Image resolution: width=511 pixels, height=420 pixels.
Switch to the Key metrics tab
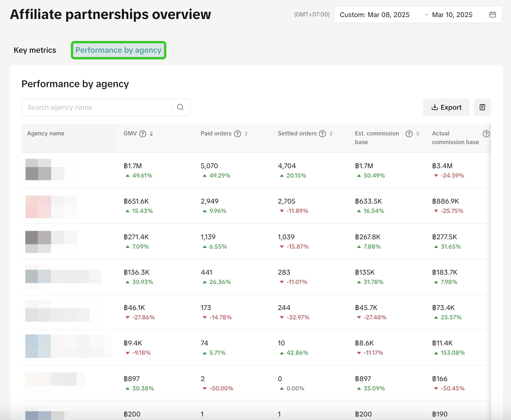(x=35, y=50)
